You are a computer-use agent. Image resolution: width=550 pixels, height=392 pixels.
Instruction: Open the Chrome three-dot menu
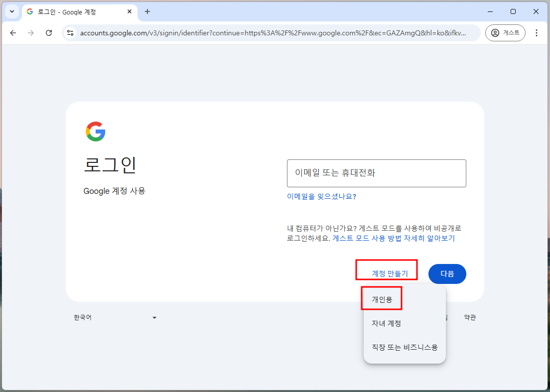click(x=537, y=33)
